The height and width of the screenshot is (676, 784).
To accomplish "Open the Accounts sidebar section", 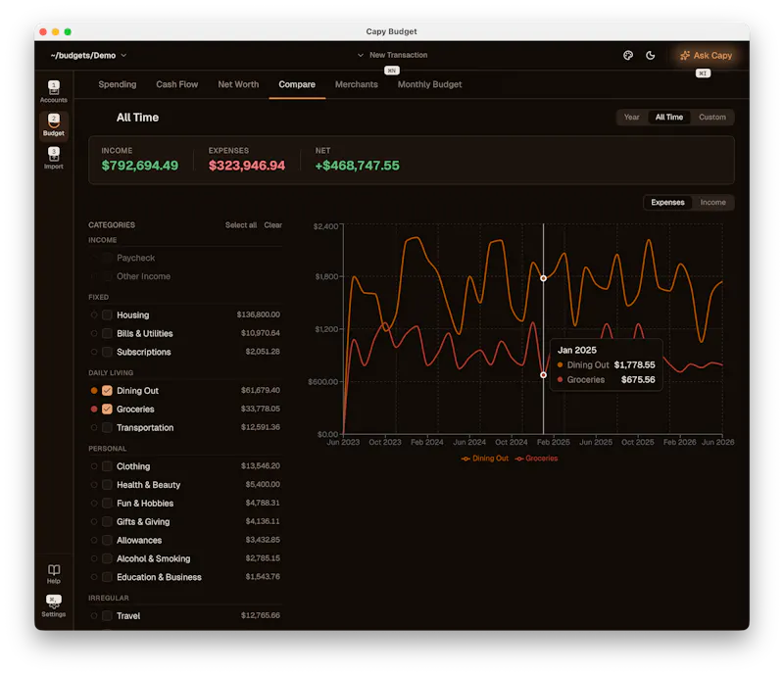I will click(x=54, y=92).
